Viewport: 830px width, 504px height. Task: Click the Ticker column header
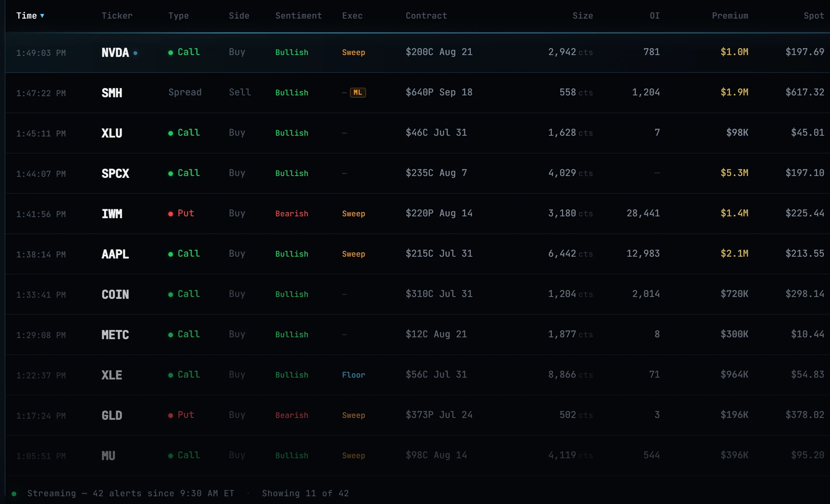tap(117, 16)
